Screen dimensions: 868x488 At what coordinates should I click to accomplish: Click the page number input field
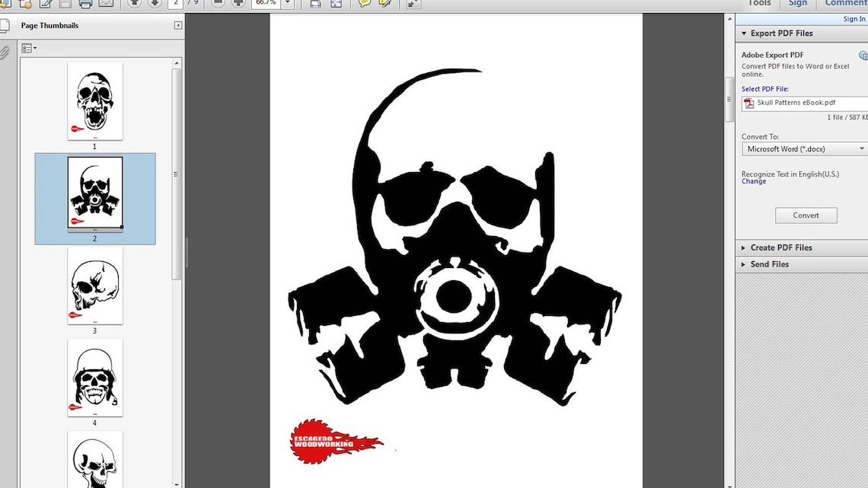[175, 3]
